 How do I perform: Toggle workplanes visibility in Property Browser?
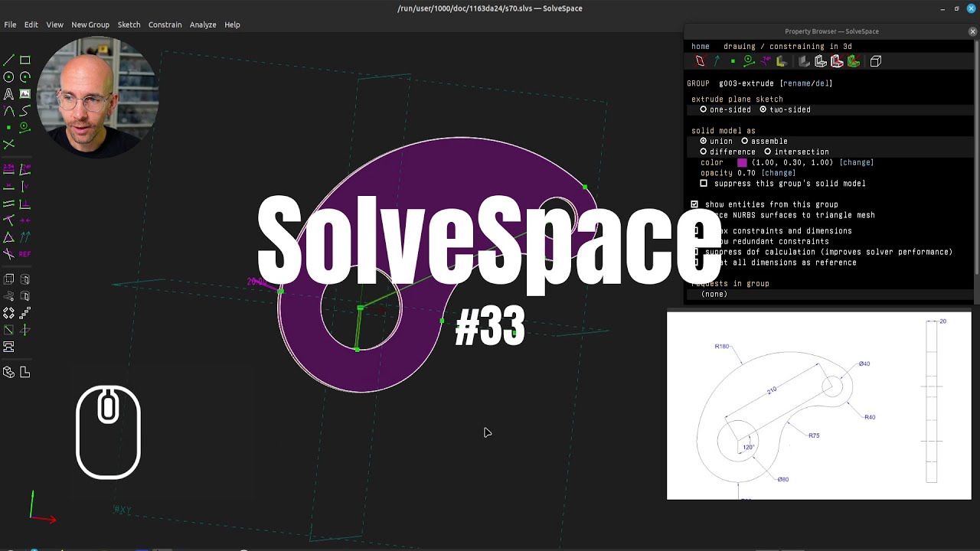click(700, 61)
